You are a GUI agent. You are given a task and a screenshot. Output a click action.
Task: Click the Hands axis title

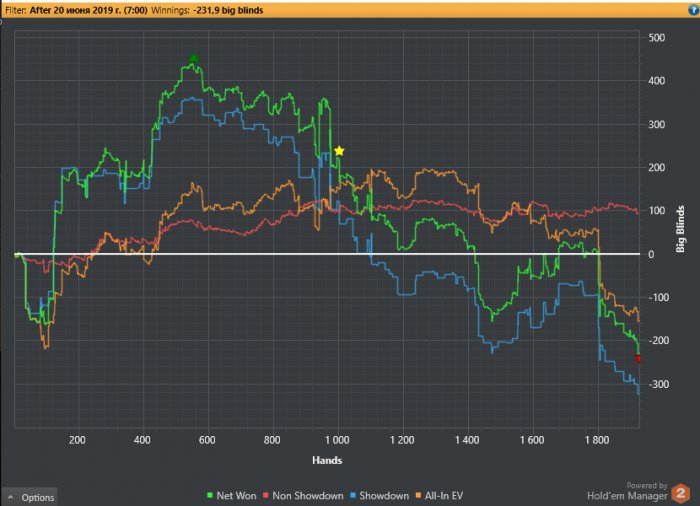click(x=326, y=461)
